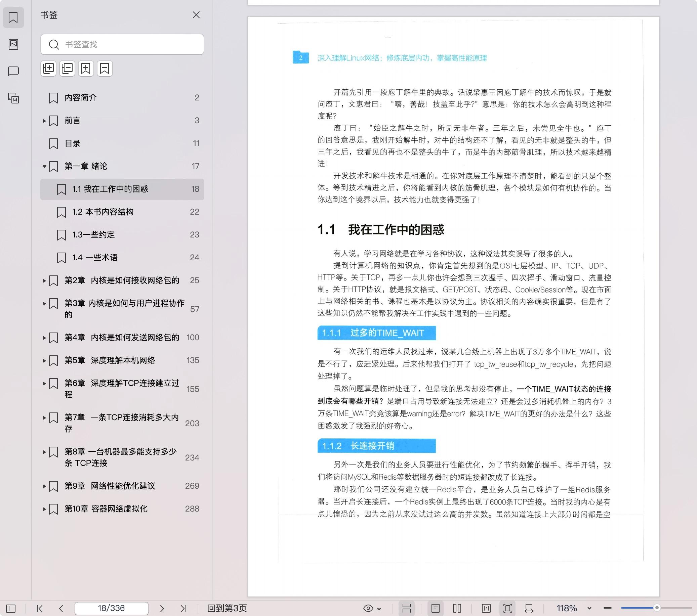This screenshot has height=616, width=697.
Task: Click the expand all bookmarks icon
Action: [48, 69]
